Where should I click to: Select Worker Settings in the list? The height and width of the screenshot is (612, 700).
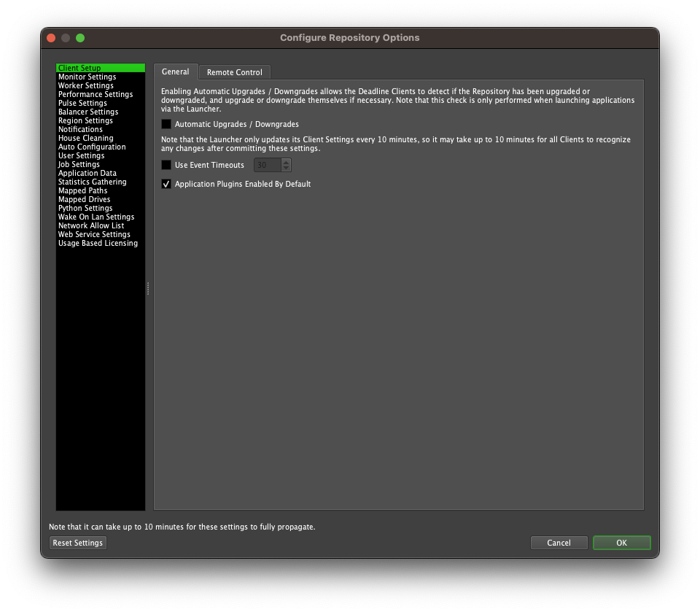pyautogui.click(x=101, y=85)
